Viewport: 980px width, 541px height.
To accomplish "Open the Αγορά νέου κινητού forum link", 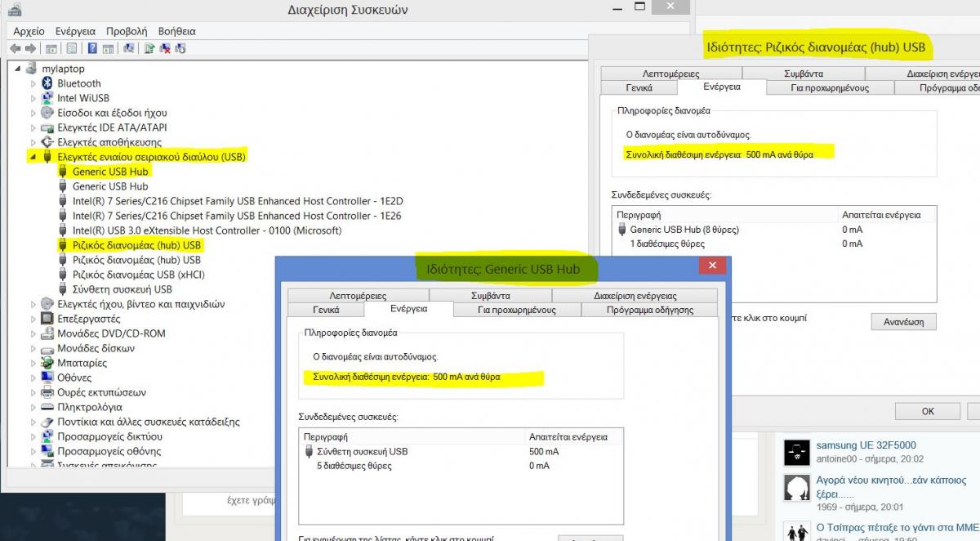I will [x=891, y=488].
